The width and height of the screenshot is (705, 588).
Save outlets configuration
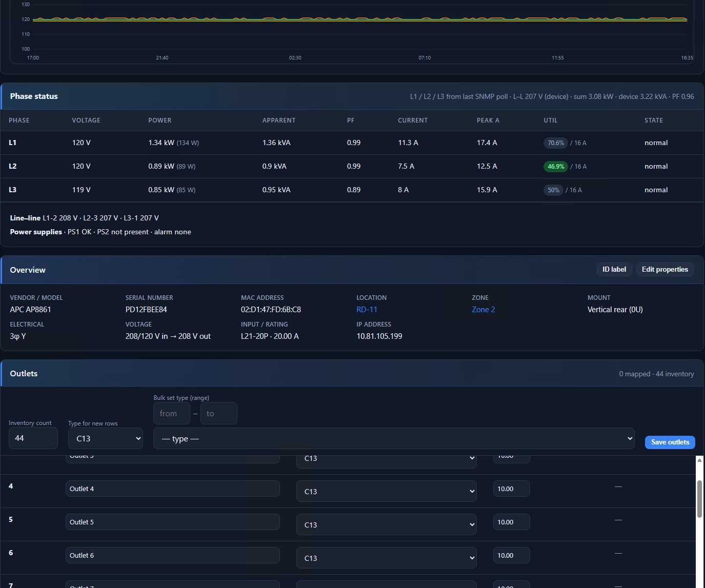pyautogui.click(x=670, y=442)
